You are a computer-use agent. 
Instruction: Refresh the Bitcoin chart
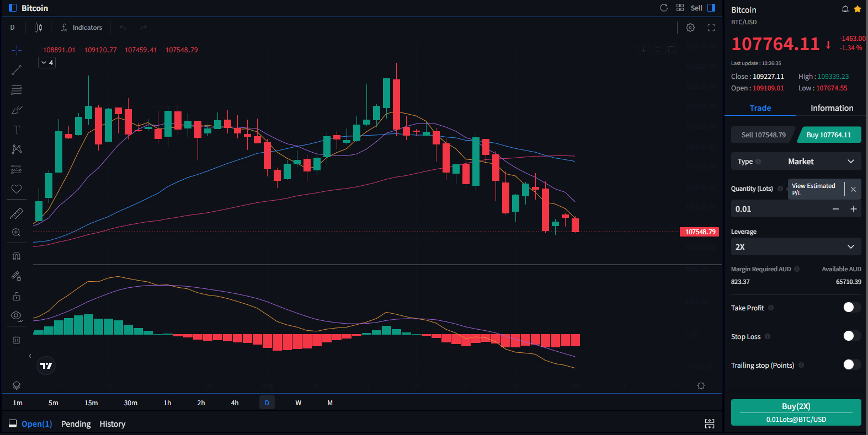click(x=664, y=8)
